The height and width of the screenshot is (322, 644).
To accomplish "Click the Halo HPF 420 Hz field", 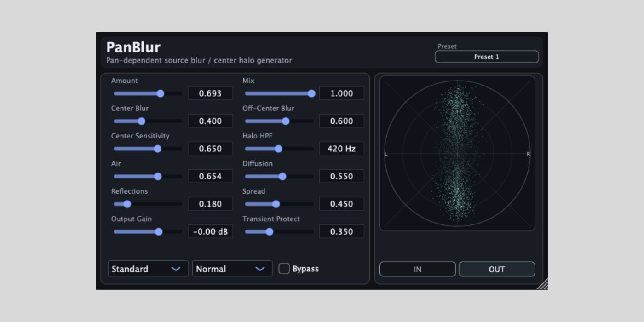I will [x=342, y=149].
